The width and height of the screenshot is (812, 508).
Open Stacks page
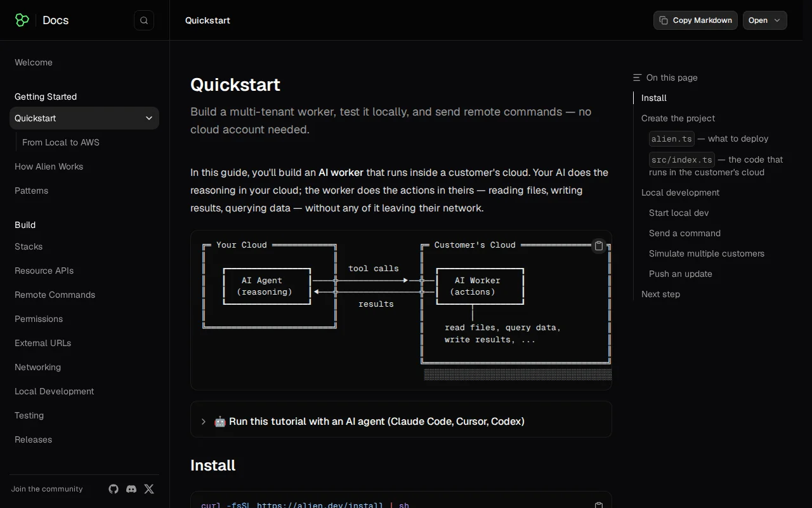point(29,246)
